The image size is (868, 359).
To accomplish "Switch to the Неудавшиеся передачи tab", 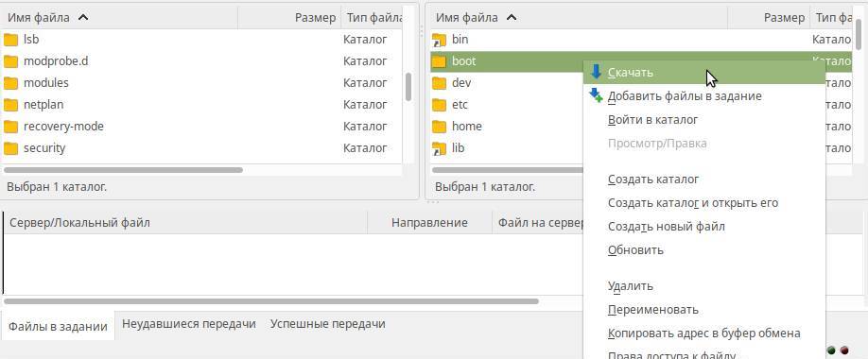I will click(x=189, y=324).
